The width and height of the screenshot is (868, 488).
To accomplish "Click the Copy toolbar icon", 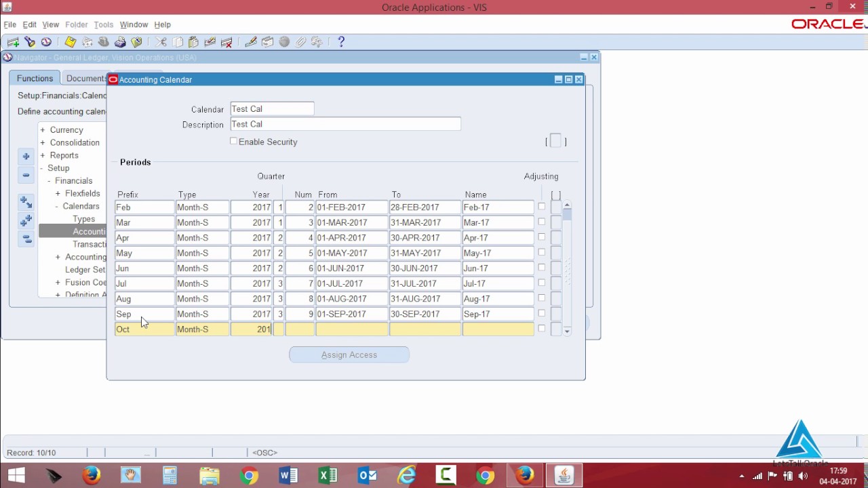I will point(178,42).
